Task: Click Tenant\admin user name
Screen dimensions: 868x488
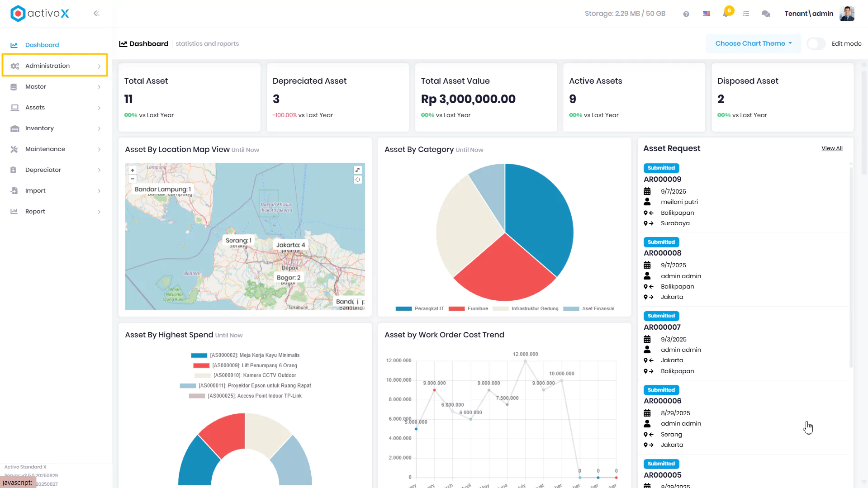Action: pyautogui.click(x=809, y=14)
